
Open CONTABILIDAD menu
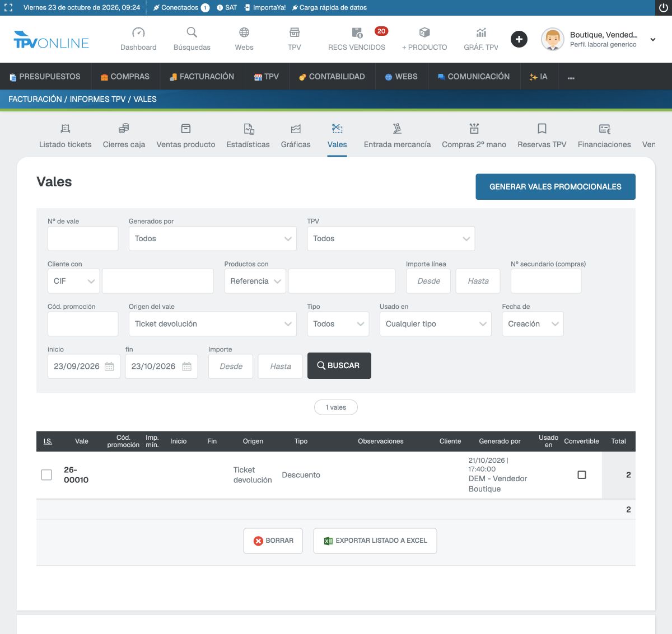(332, 77)
